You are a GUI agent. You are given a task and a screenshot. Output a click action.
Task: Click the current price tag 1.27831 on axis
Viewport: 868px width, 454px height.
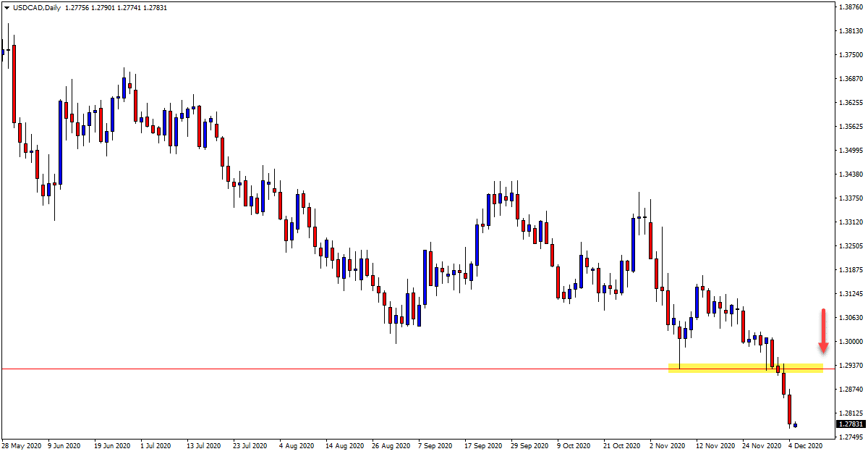coord(849,424)
